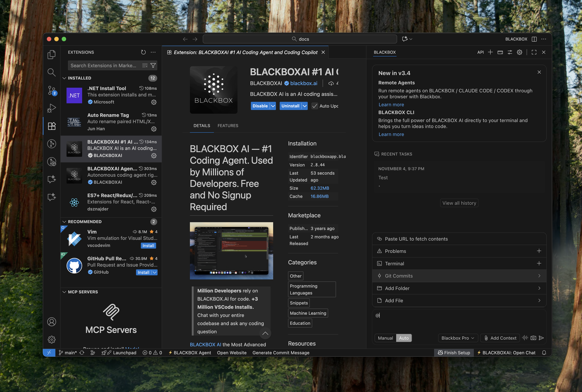Screen dimensions: 582x392
Task: Switch chat mode to Manual
Action: [x=385, y=338]
